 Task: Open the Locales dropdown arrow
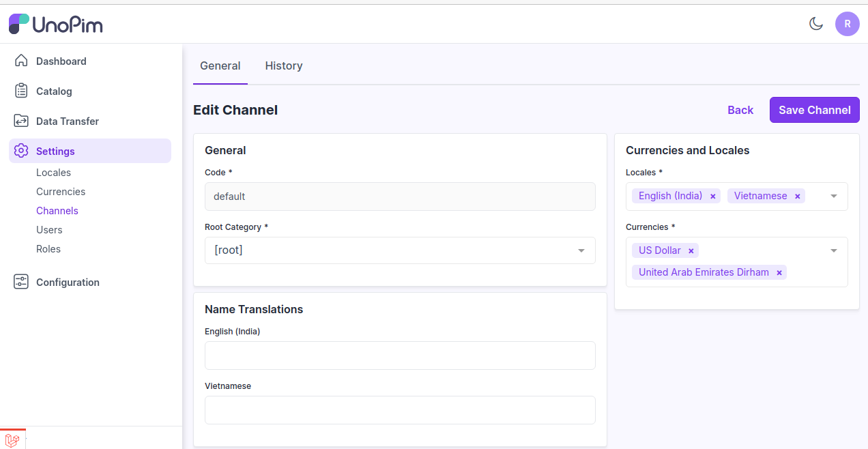coord(833,197)
